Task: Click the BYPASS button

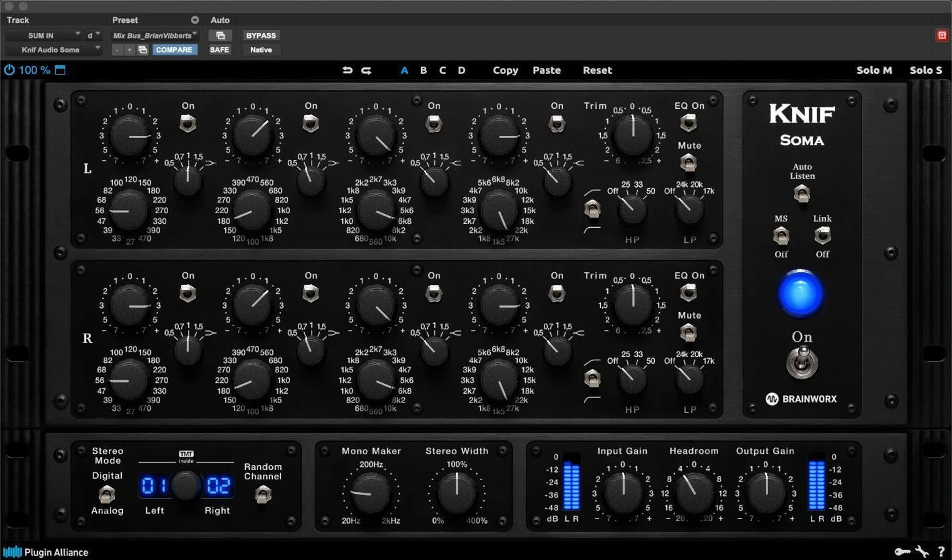Action: pos(261,35)
